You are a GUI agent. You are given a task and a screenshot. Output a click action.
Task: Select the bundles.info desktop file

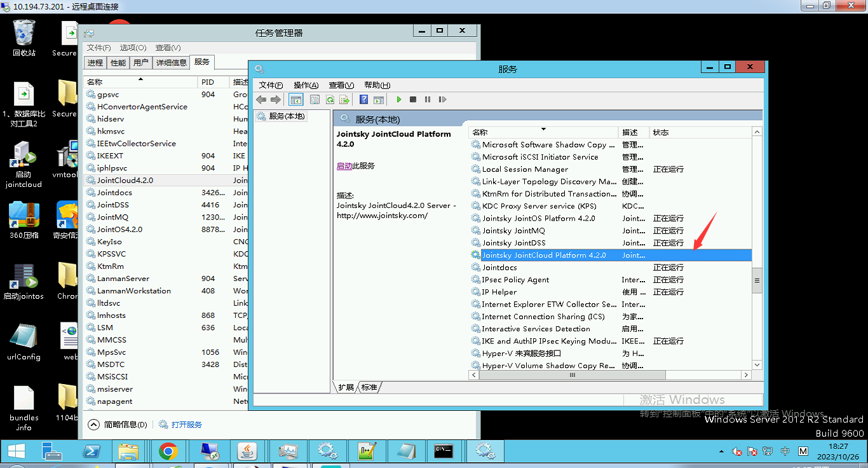click(24, 408)
